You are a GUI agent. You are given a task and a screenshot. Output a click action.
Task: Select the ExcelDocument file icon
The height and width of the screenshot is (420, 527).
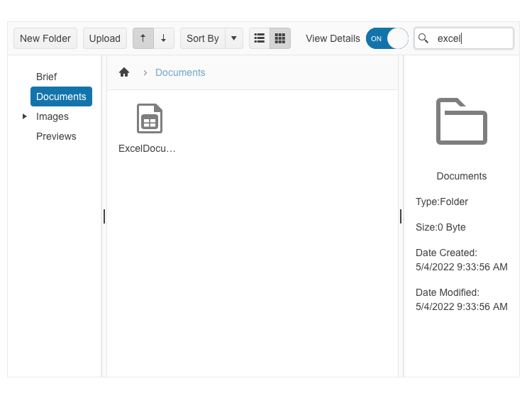pos(149,118)
